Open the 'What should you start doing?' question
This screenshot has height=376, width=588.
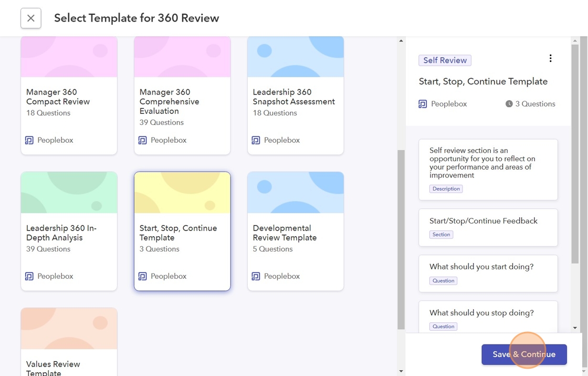[488, 273]
